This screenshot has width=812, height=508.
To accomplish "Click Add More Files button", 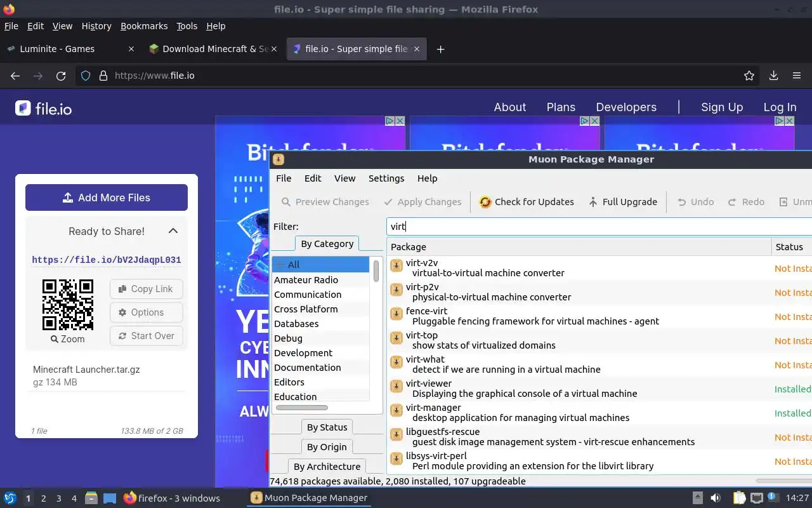I will pyautogui.click(x=107, y=197).
